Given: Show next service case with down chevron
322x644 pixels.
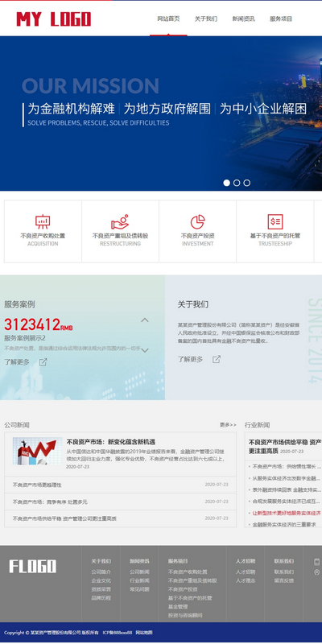Looking at the screenshot, I should pos(145,350).
